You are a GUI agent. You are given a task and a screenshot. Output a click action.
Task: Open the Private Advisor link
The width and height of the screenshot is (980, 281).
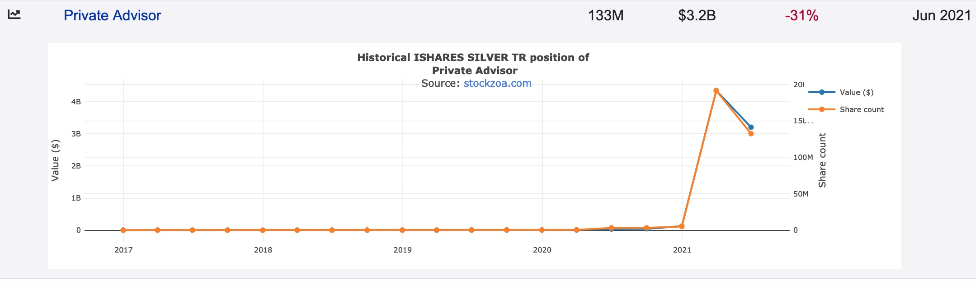[112, 15]
